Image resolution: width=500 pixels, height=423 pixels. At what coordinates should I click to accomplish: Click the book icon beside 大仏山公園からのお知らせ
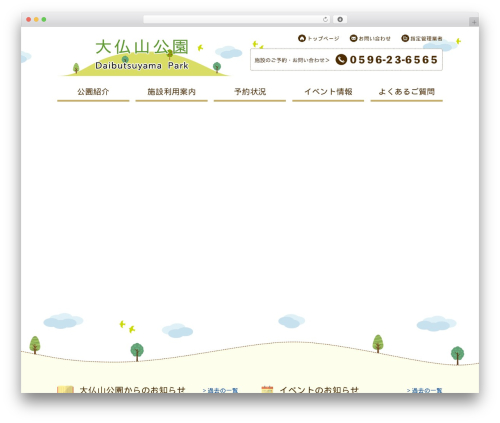pyautogui.click(x=65, y=389)
